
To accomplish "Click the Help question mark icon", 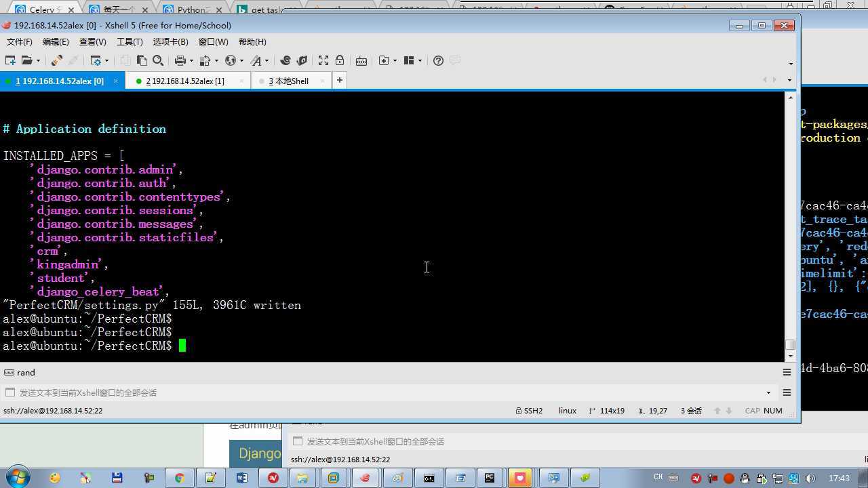I will pos(438,60).
